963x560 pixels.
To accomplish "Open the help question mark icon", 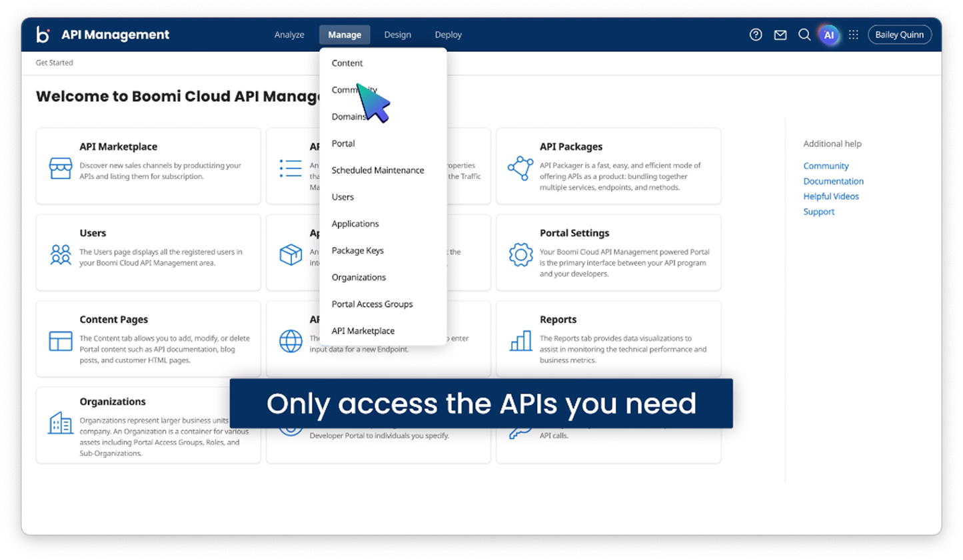I will tap(755, 35).
